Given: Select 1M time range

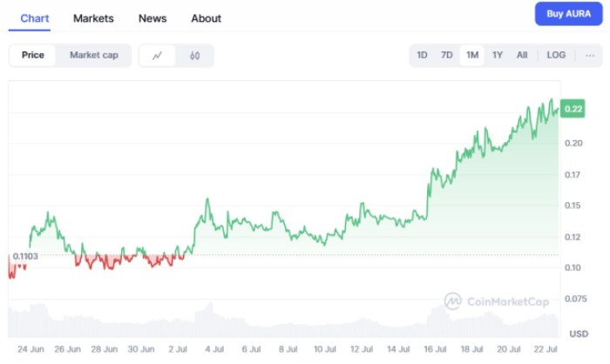Looking at the screenshot, I should tap(472, 56).
